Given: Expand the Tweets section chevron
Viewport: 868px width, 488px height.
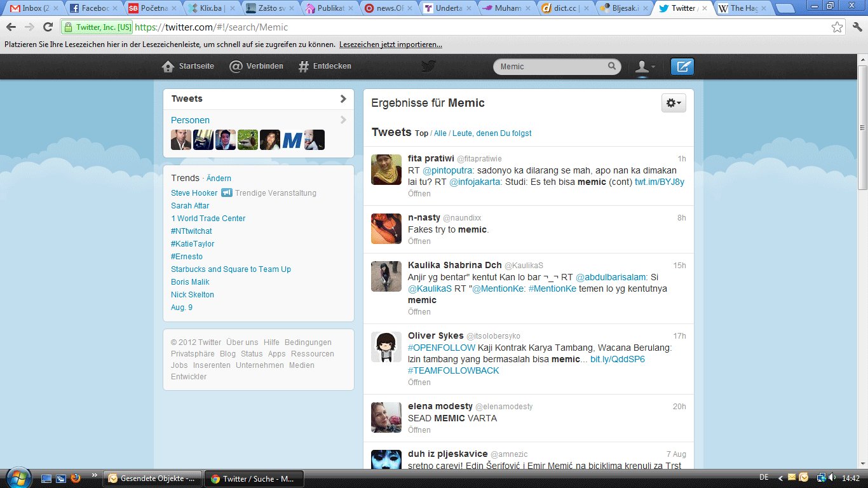Looking at the screenshot, I should tap(343, 98).
